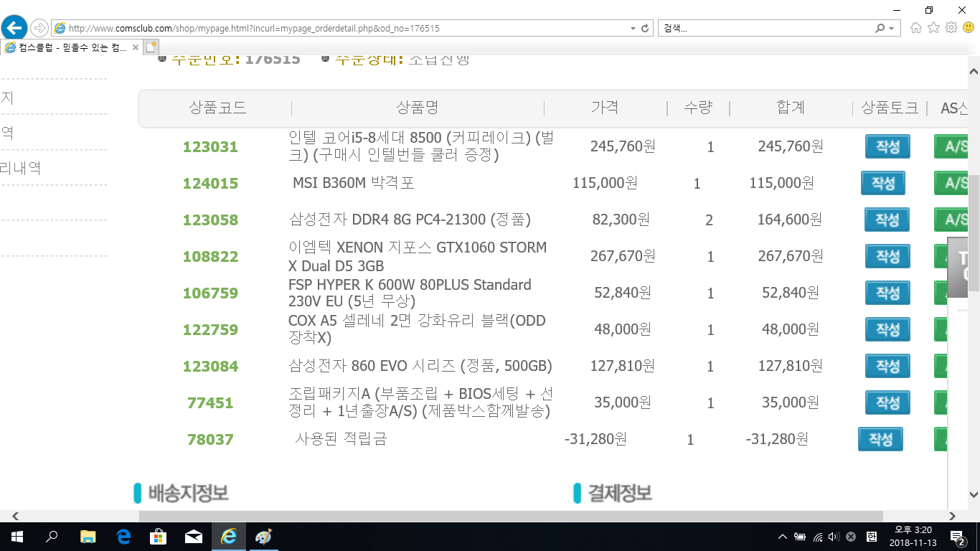Image resolution: width=980 pixels, height=551 pixels.
Task: Click 작성 button for 삼성전자 DDR4 8G
Action: pos(887,220)
